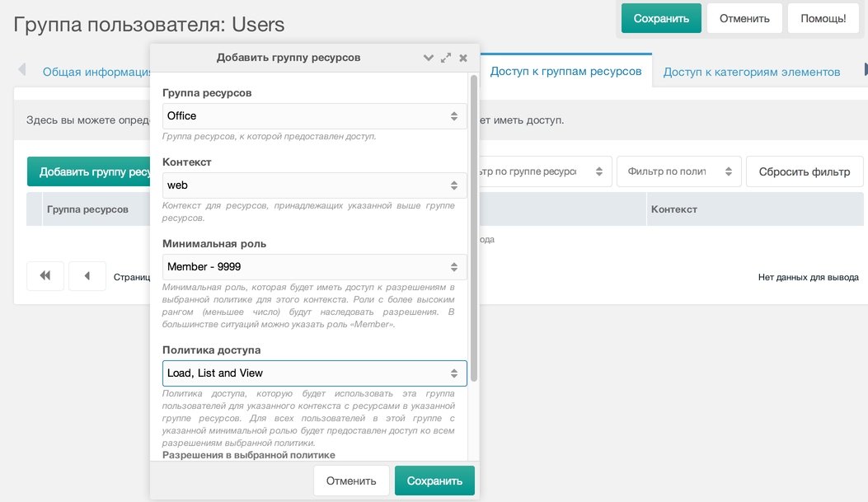Maximize the Добавить группу ресурсов dialog

446,58
